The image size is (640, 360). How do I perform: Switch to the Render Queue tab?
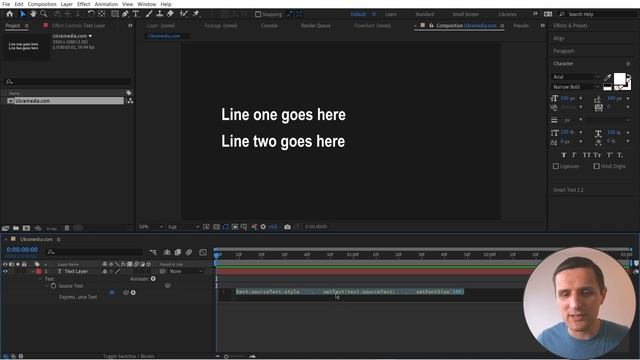(x=316, y=25)
